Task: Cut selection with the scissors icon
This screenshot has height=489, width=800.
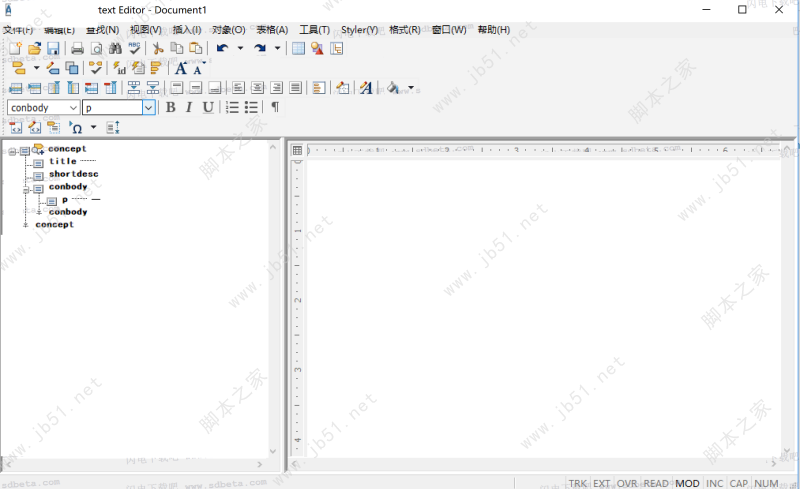Action: 158,48
